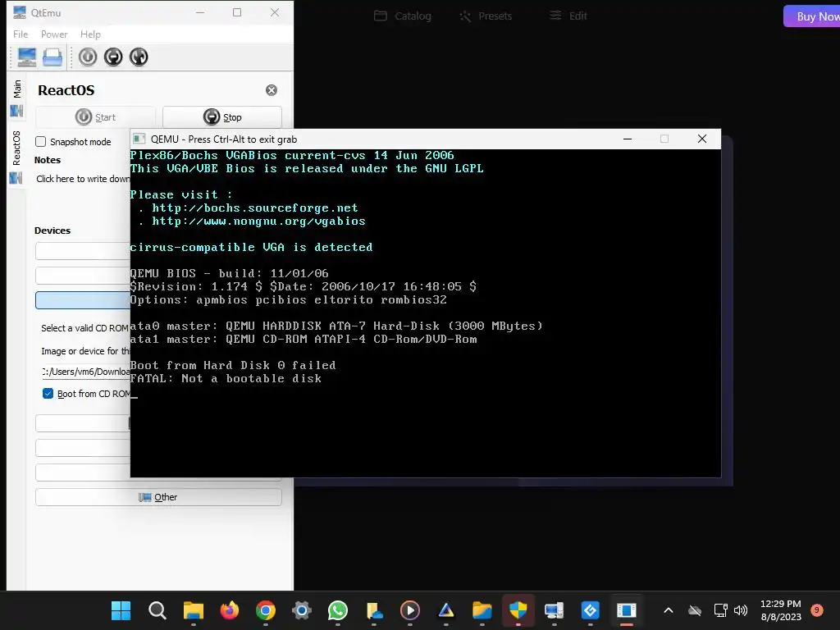Expand the first collapsed device section under Devices
Image resolution: width=840 pixels, height=630 pixels.
pyautogui.click(x=83, y=251)
